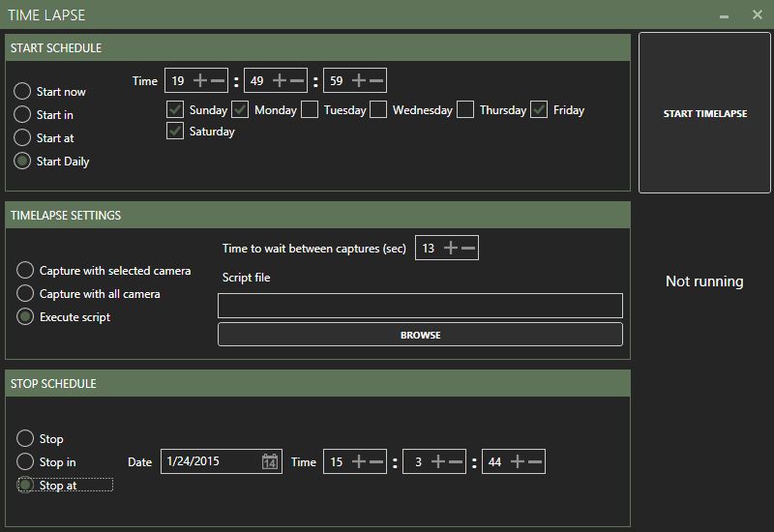
Task: Decrease start time hours with minus
Action: tap(218, 80)
